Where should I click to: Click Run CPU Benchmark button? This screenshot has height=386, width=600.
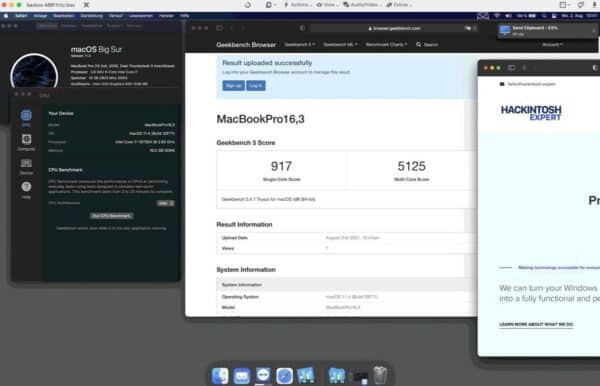point(111,216)
